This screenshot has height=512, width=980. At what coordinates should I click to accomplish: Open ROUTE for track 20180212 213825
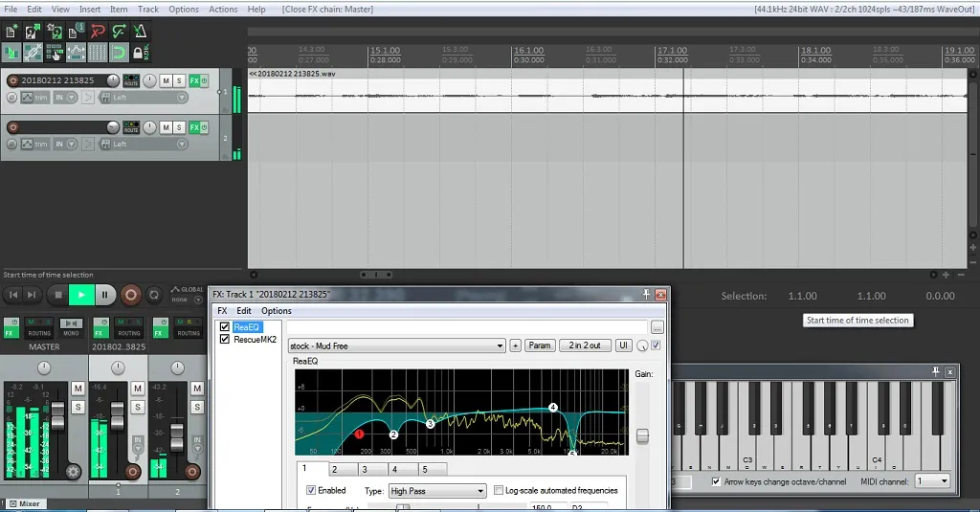(131, 80)
